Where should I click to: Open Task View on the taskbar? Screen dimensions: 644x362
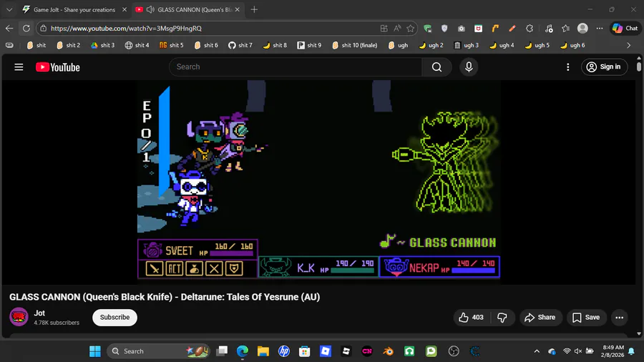click(223, 351)
